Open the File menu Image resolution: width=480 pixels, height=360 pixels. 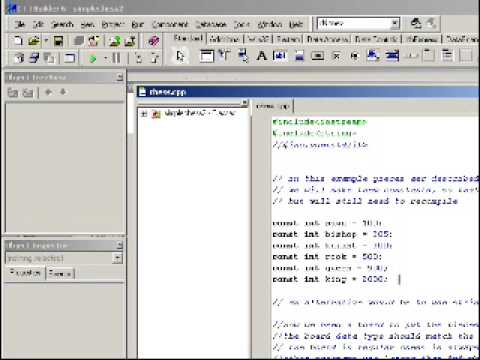coord(20,24)
